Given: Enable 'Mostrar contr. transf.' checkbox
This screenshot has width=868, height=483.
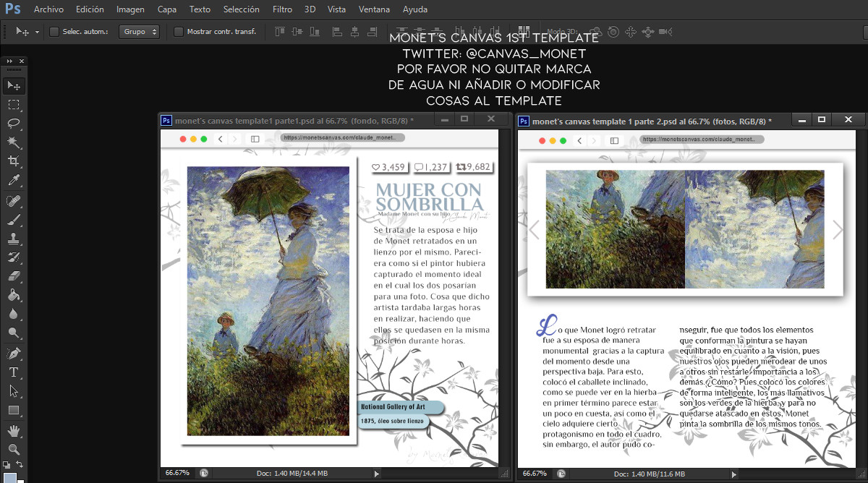Looking at the screenshot, I should (x=179, y=32).
